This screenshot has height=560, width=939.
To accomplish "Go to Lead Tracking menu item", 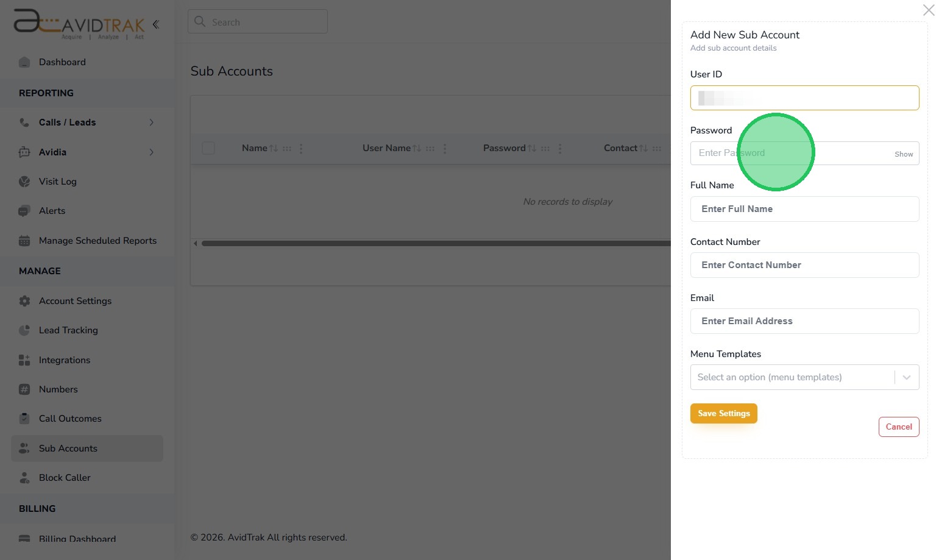I will coord(68,330).
